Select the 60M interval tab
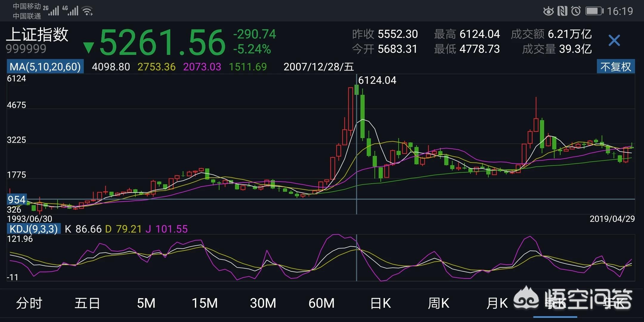 (321, 303)
